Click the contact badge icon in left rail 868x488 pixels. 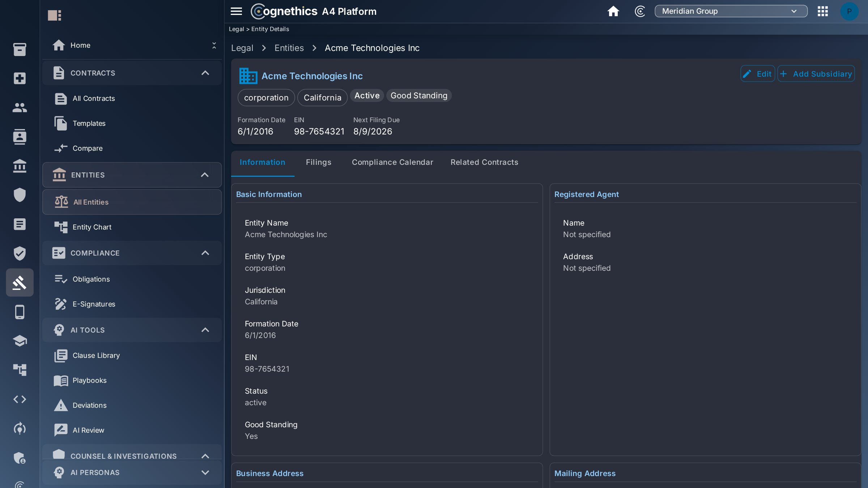point(20,137)
